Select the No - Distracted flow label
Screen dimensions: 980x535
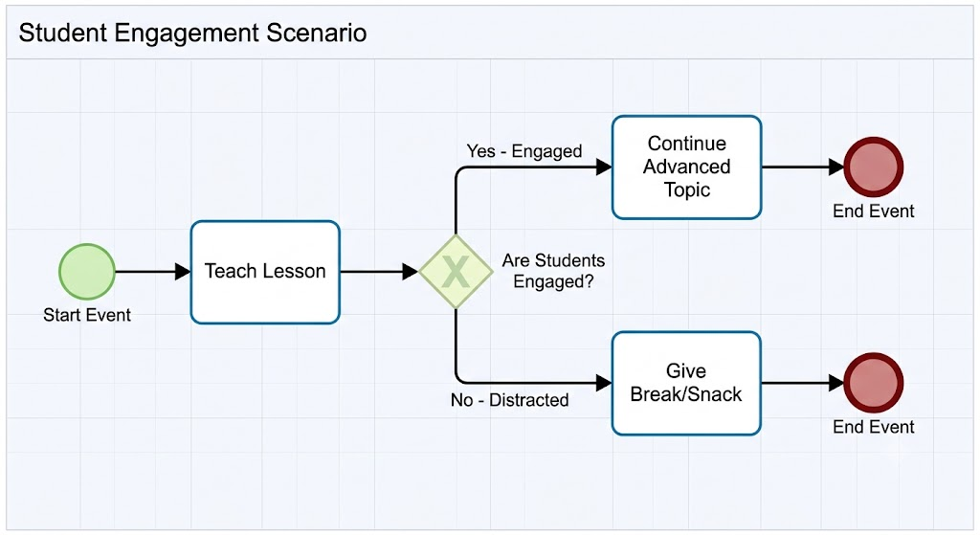click(509, 400)
